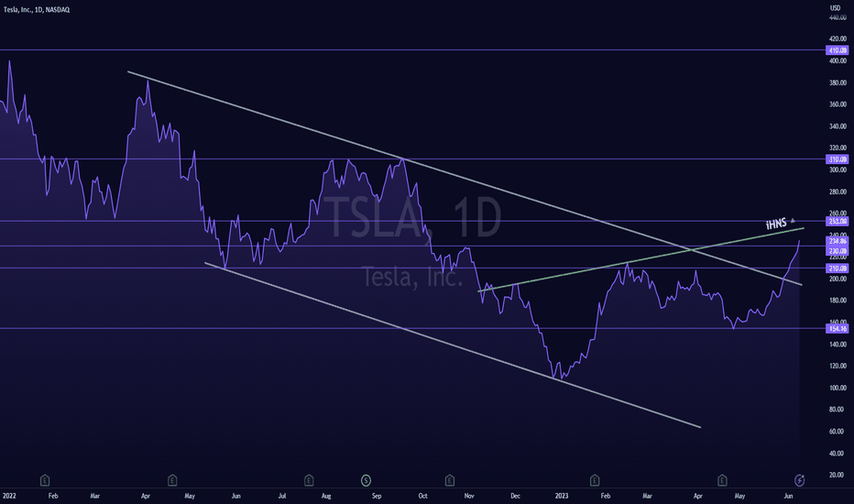Click the 100.00 price axis tick
This screenshot has width=854, height=504.
click(838, 388)
